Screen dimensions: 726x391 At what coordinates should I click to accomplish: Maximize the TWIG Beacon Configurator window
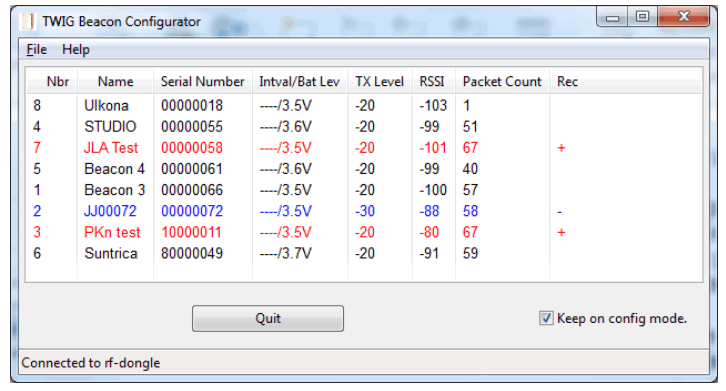click(x=642, y=17)
